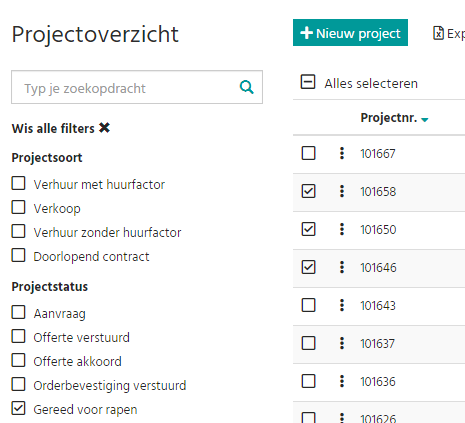Tick the Offerte akkoord status filter
The width and height of the screenshot is (465, 423).
pyautogui.click(x=18, y=360)
